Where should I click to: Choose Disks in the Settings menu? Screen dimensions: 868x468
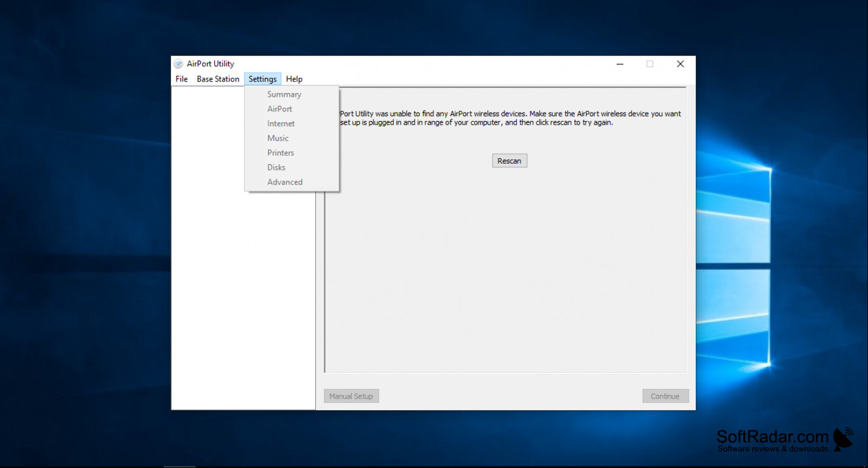(292, 167)
